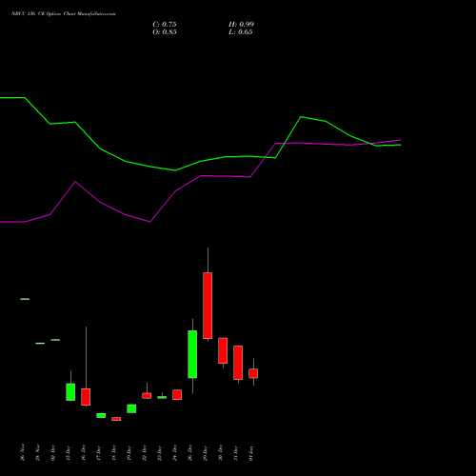This screenshot has width=476, height=476.
Task: Click the green dash mark above 26 Nov
Action: (x=25, y=299)
